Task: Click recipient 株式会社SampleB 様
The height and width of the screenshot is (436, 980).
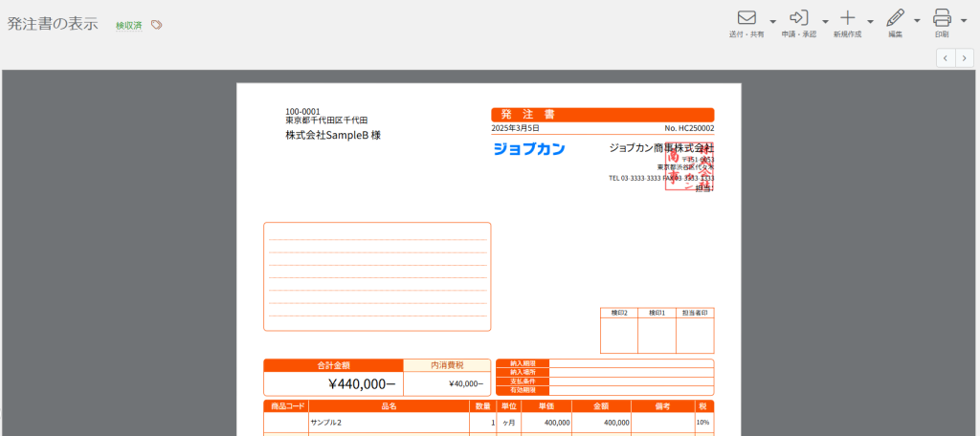Action: pos(333,135)
